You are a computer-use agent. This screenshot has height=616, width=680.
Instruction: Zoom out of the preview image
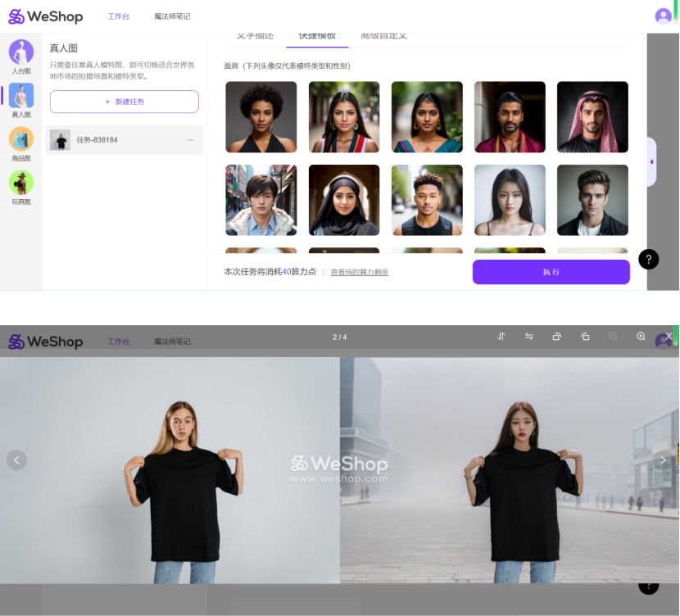(613, 337)
